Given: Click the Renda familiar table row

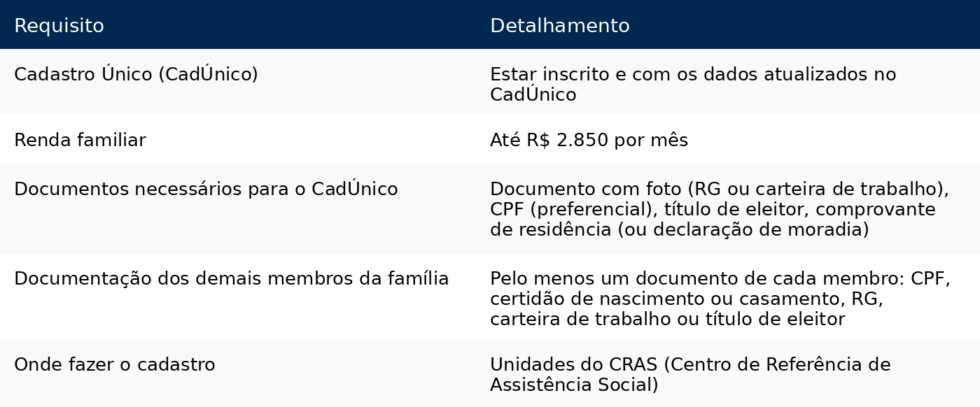Looking at the screenshot, I should click(x=490, y=140).
